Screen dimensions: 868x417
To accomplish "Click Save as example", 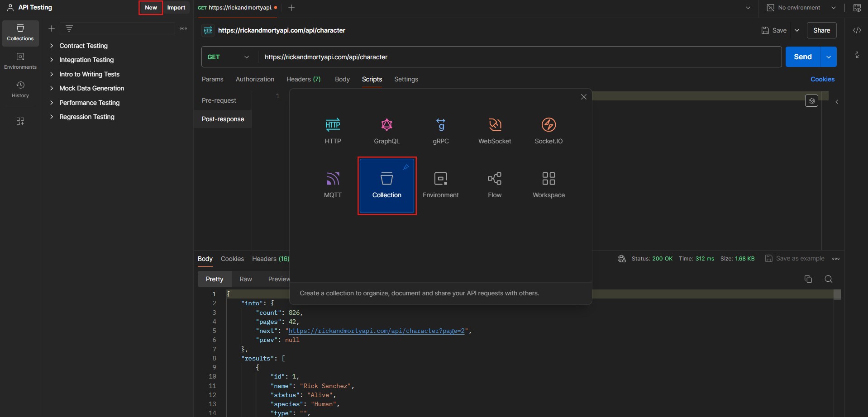I will click(x=795, y=259).
